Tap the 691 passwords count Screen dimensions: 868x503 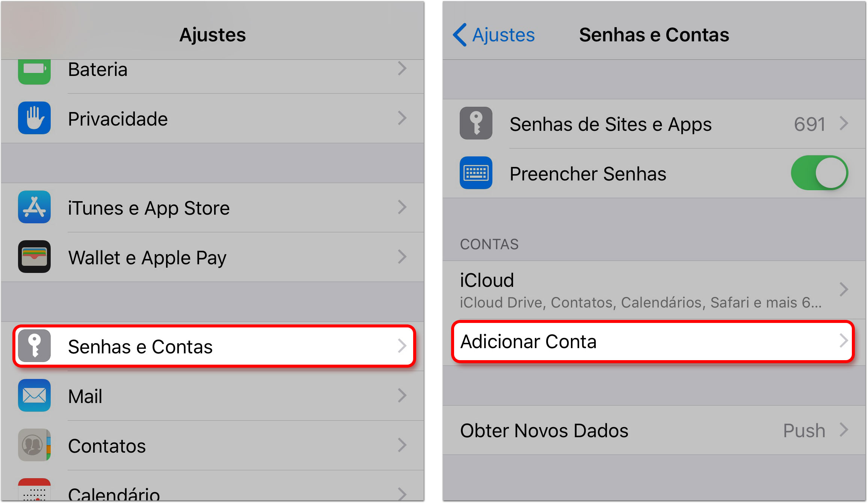[x=809, y=124]
